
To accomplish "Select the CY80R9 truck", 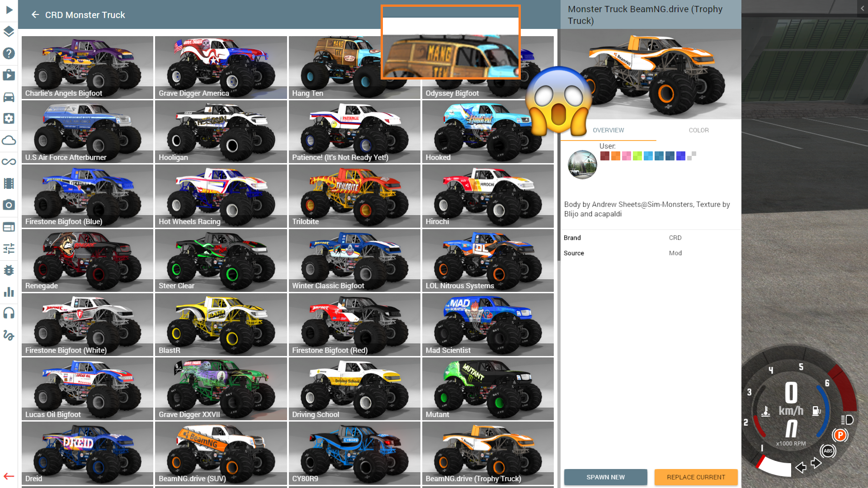I will (354, 453).
